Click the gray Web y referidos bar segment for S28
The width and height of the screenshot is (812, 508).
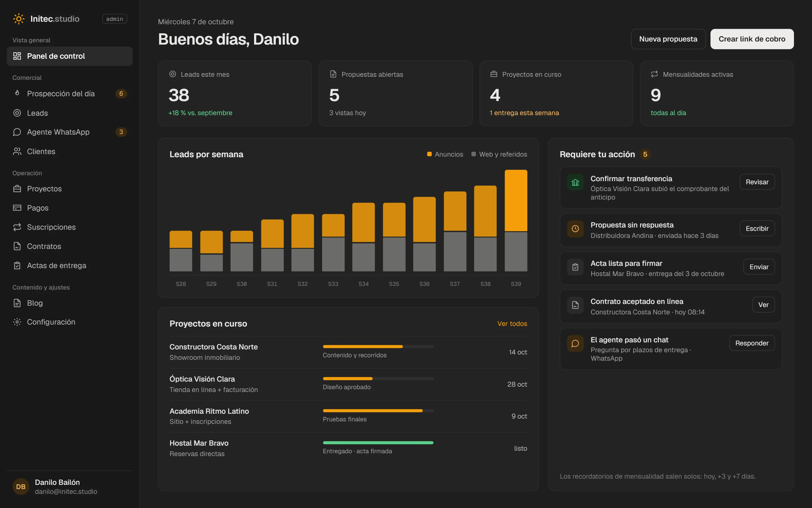click(x=181, y=260)
